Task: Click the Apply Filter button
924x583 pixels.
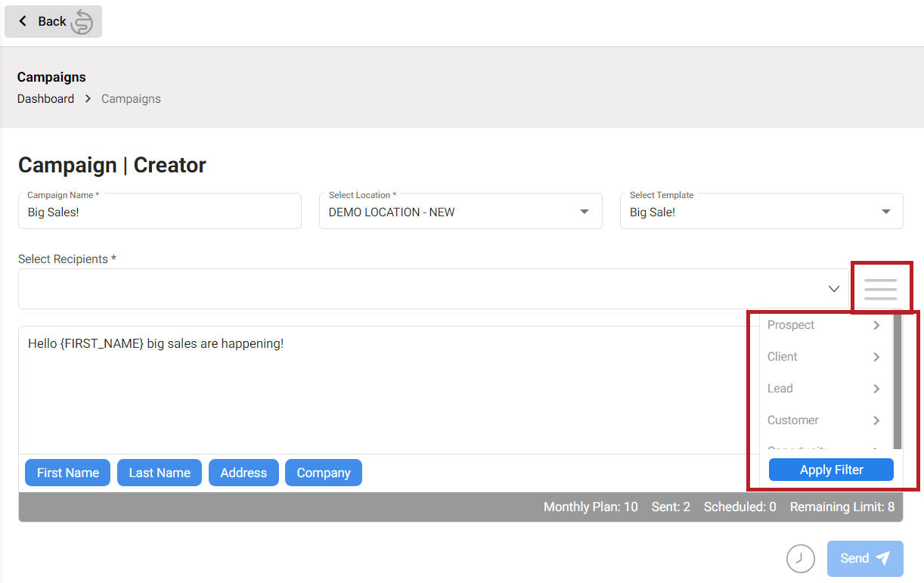Action: click(x=830, y=469)
